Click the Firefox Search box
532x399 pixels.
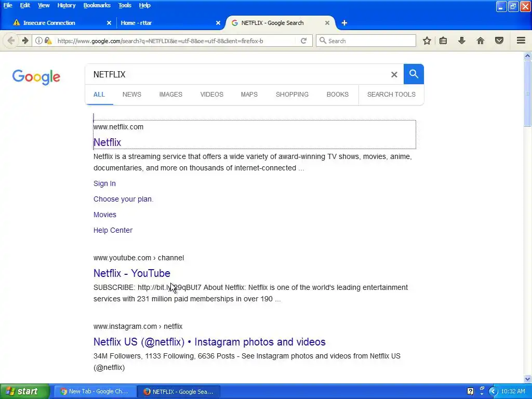coord(366,41)
